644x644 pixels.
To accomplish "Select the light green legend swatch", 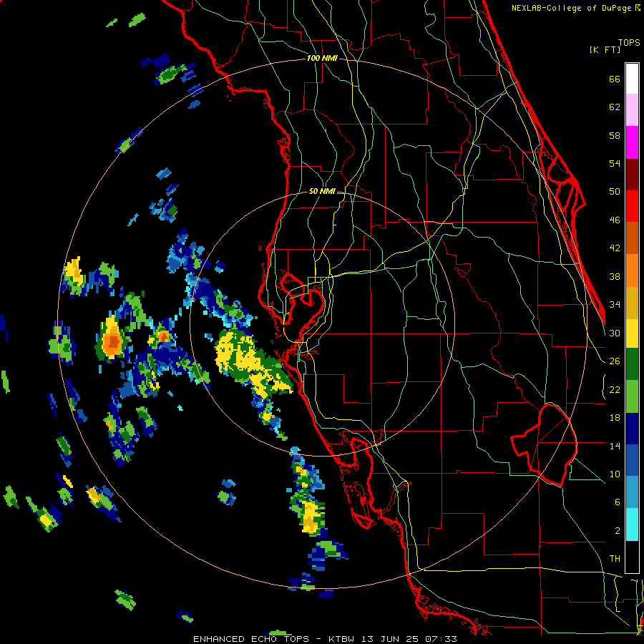I will [x=632, y=396].
